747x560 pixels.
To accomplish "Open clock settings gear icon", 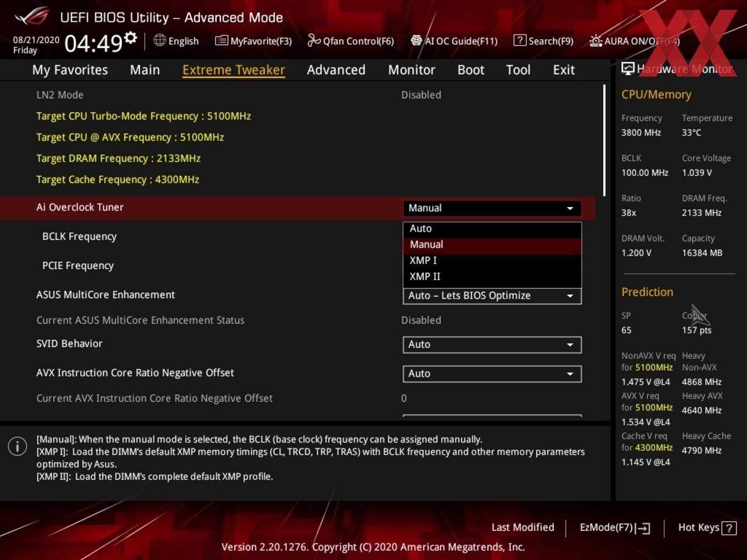I will click(130, 38).
